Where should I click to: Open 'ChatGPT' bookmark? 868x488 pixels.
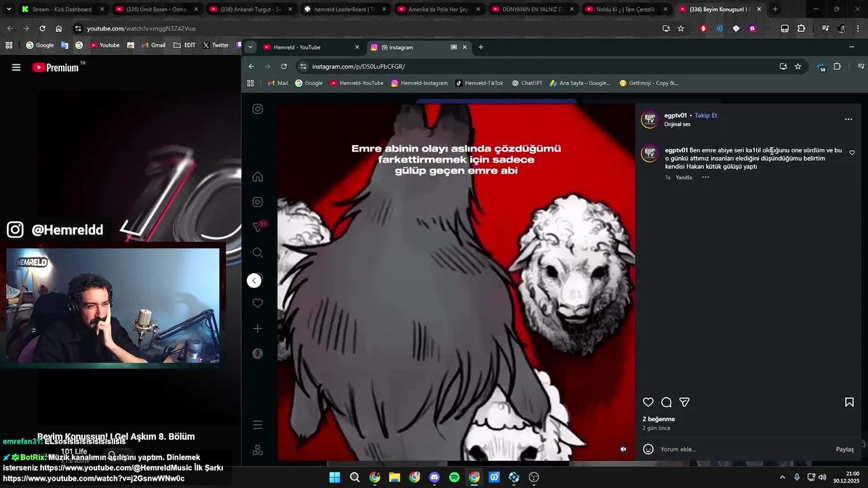(527, 83)
